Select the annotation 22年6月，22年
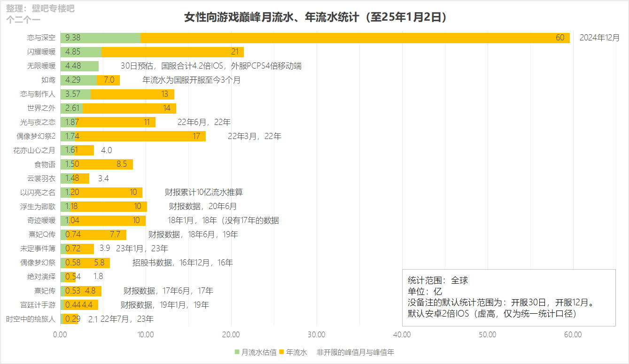Screen dimensions: 629x364 (x=204, y=123)
